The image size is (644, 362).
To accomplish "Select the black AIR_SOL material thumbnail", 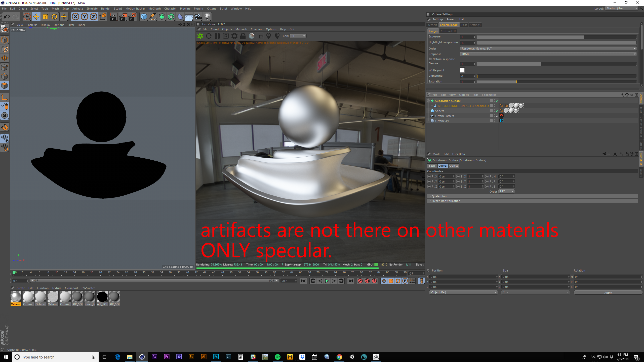I will click(102, 297).
